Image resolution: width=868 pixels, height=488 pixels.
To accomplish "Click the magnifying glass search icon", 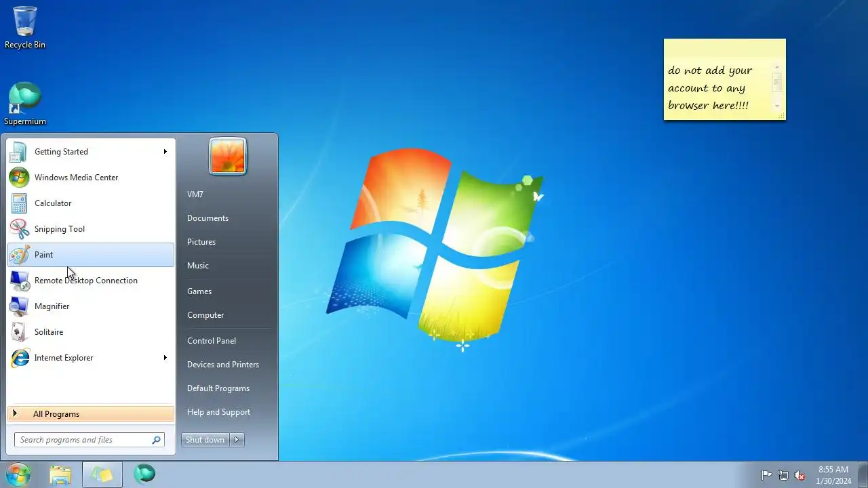I will [x=157, y=440].
